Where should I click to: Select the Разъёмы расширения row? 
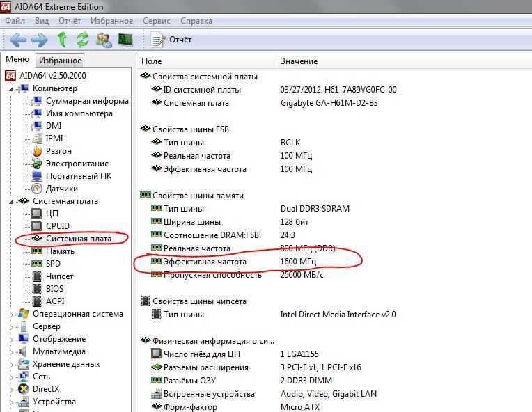coord(256,367)
